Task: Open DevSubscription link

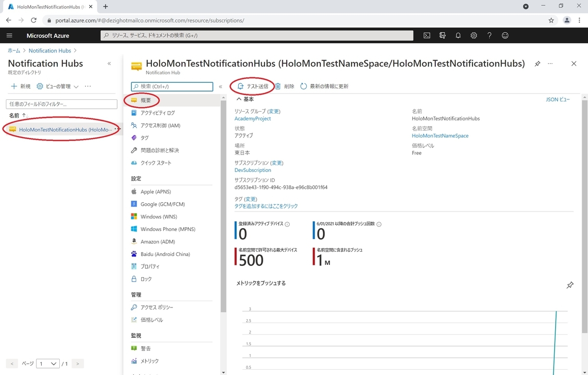Action: click(x=252, y=170)
